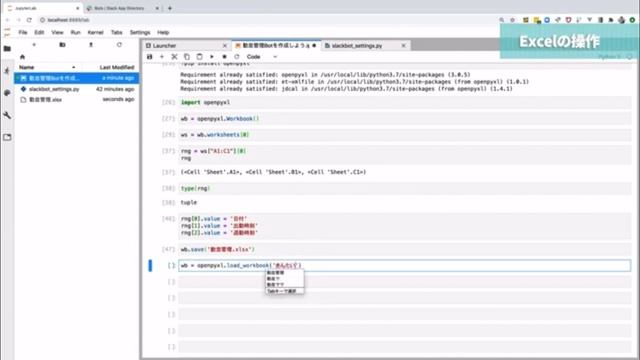
Task: Click the cell with wb.worksheets[0]
Action: 404,135
